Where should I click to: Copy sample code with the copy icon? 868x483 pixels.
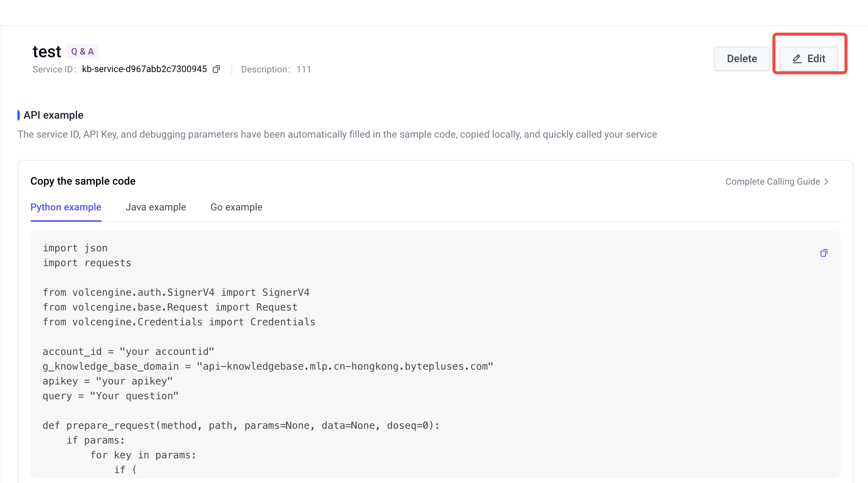click(x=824, y=253)
